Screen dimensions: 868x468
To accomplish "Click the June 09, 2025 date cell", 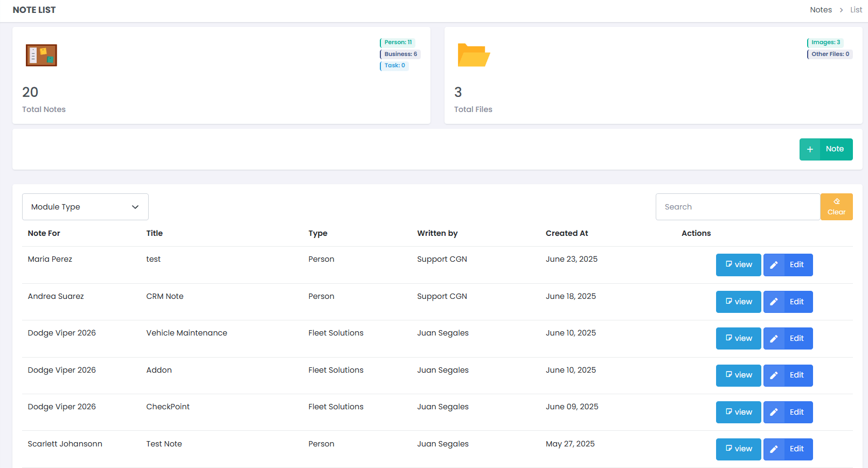I will 572,407.
